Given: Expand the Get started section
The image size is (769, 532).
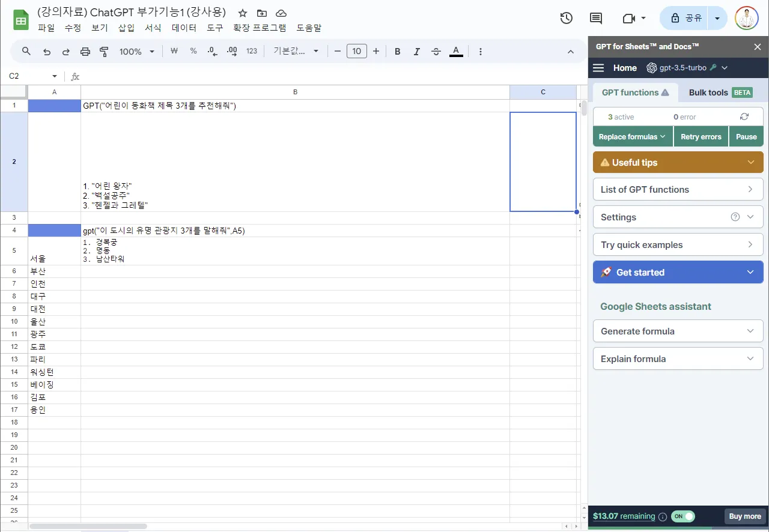Looking at the screenshot, I should click(678, 273).
